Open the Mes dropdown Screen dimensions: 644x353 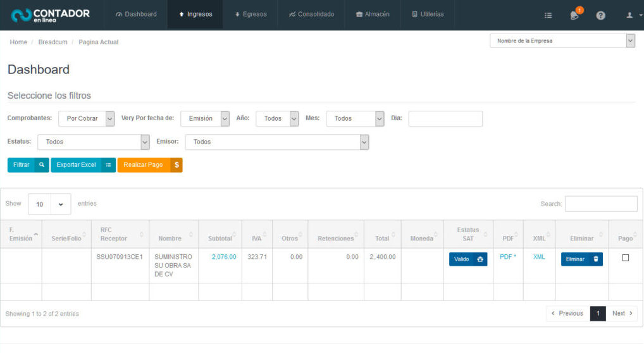[356, 118]
